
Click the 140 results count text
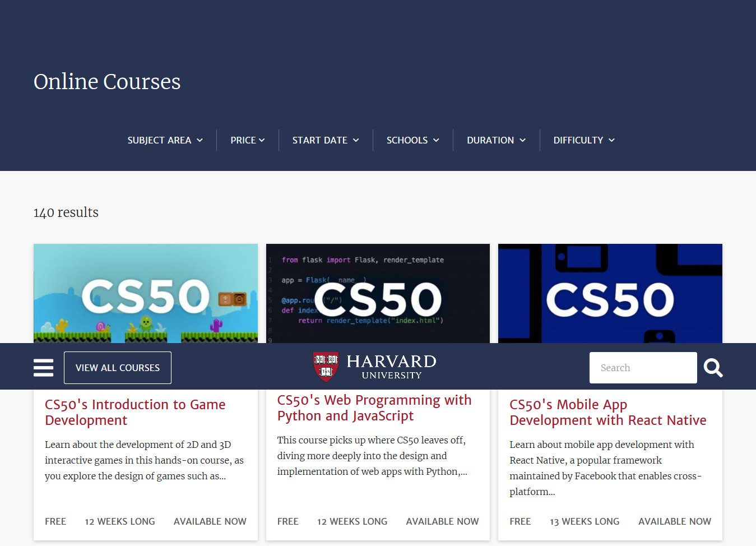(66, 212)
